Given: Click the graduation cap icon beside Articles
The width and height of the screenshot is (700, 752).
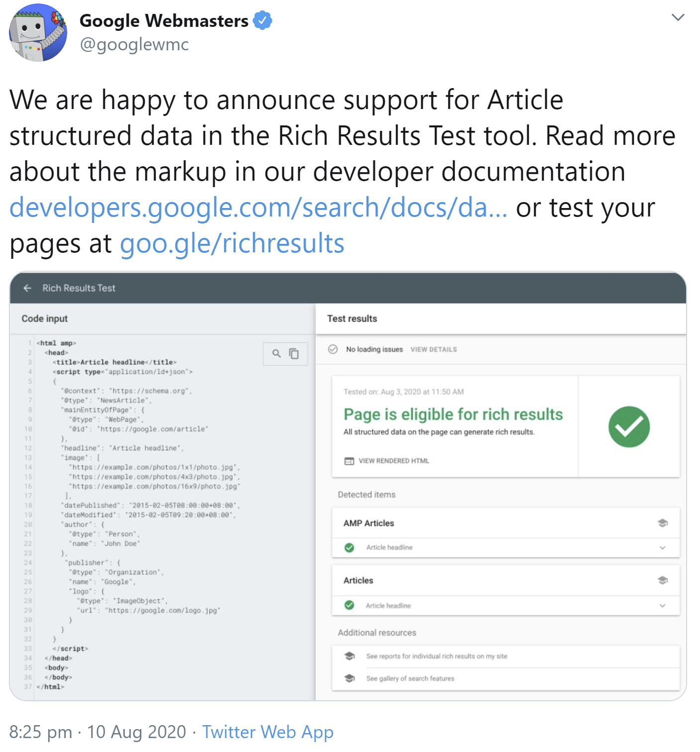Looking at the screenshot, I should click(x=663, y=580).
